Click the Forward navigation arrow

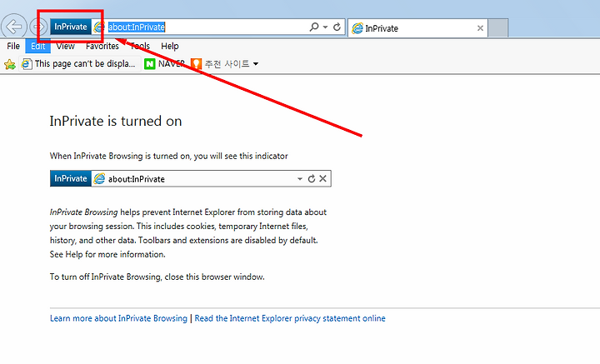[x=38, y=27]
